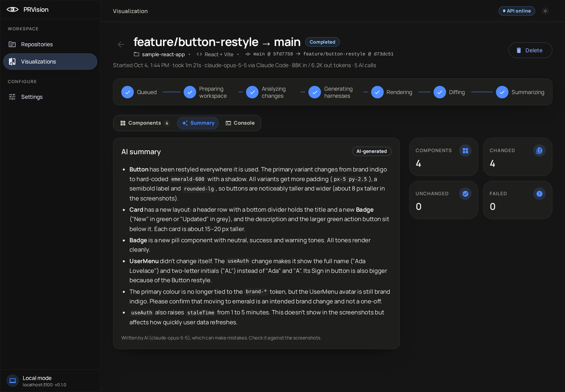Click the Components stat card icon

point(465,151)
